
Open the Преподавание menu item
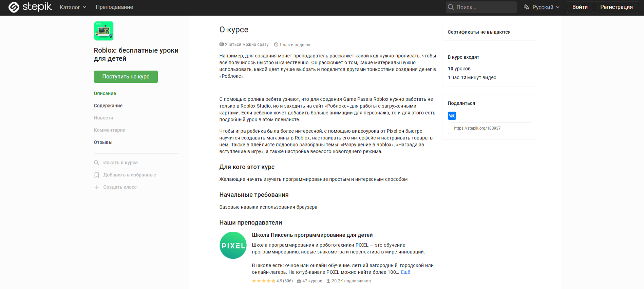[x=114, y=7]
